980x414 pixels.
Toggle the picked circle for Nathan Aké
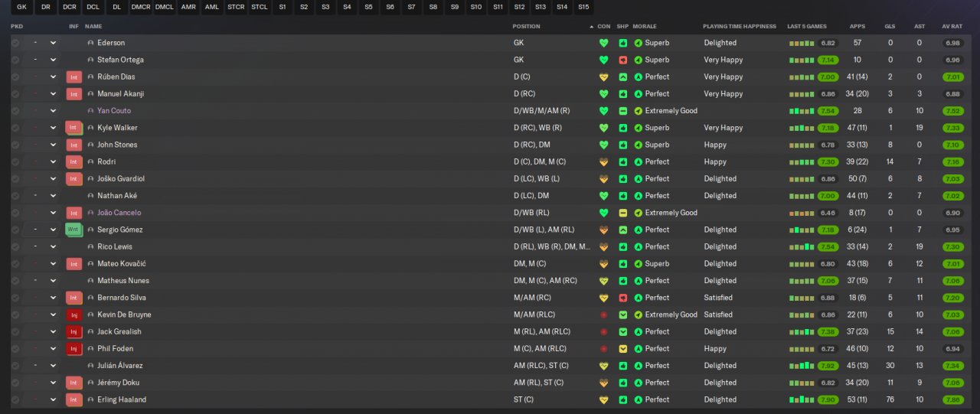15,196
